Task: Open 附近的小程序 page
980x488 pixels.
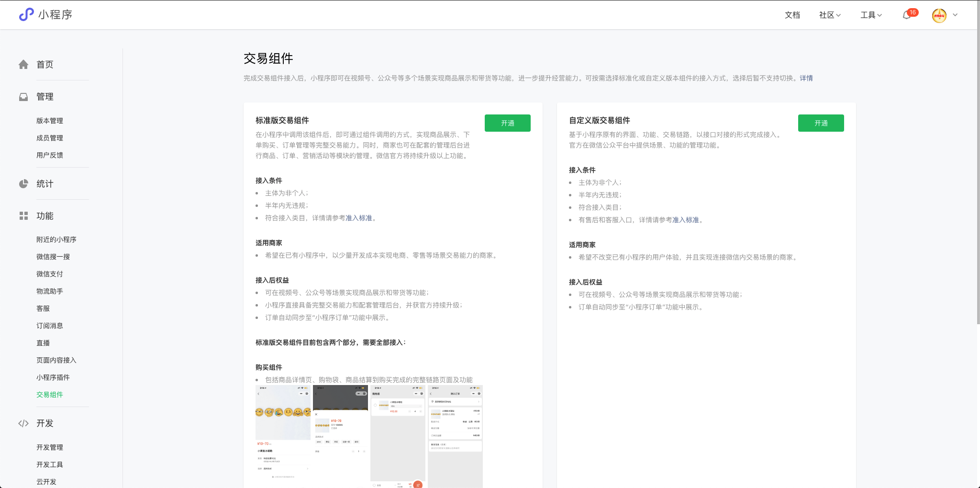Action: (56, 239)
